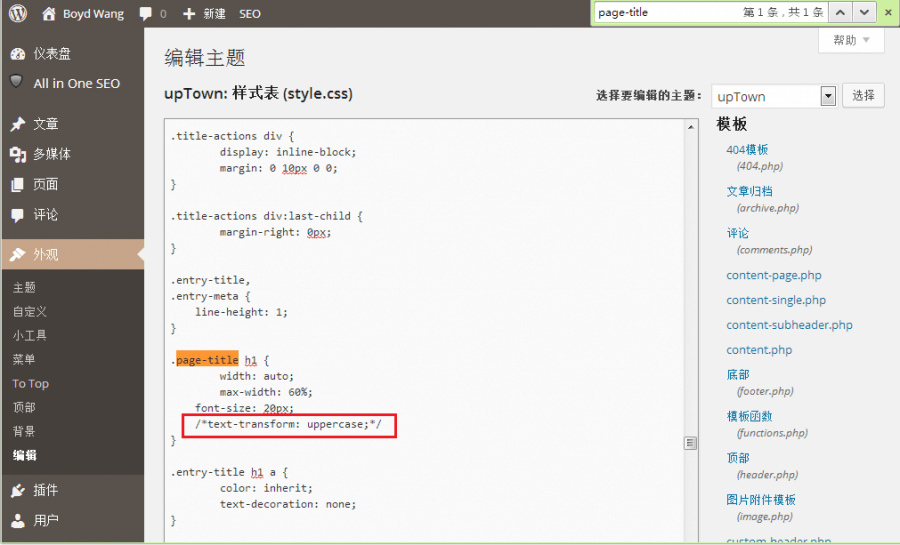Click the plus icon for new content
900x545 pixels.
coord(188,14)
